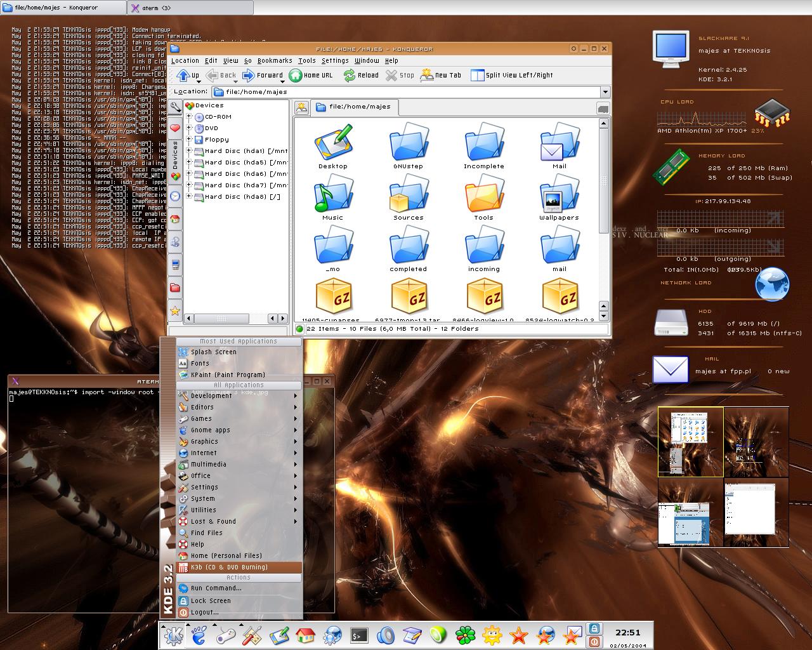The width and height of the screenshot is (812, 650).
Task: Go Forward in Konqueror toolbar
Action: 262,76
